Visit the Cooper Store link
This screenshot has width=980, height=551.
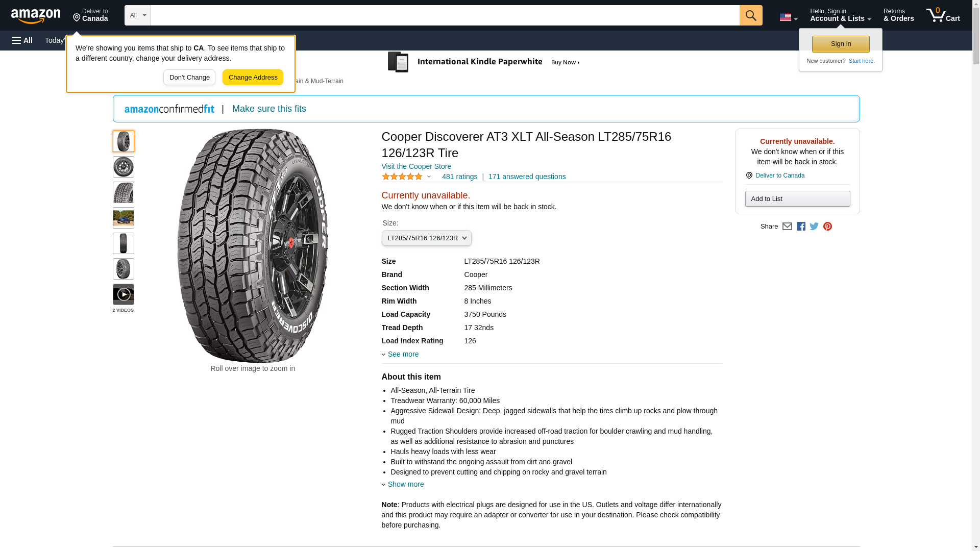[x=416, y=166]
